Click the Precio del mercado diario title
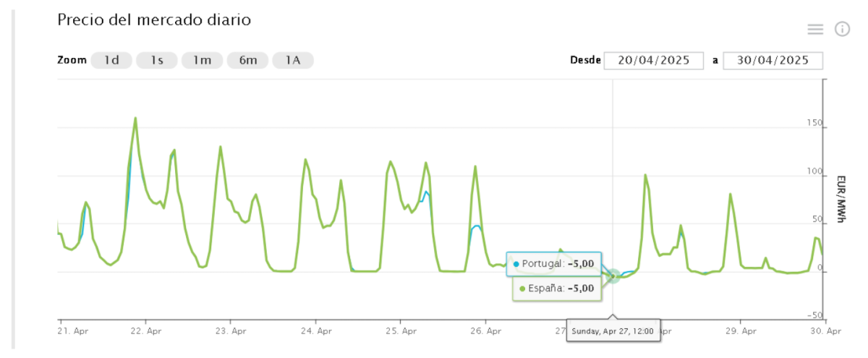 point(154,20)
